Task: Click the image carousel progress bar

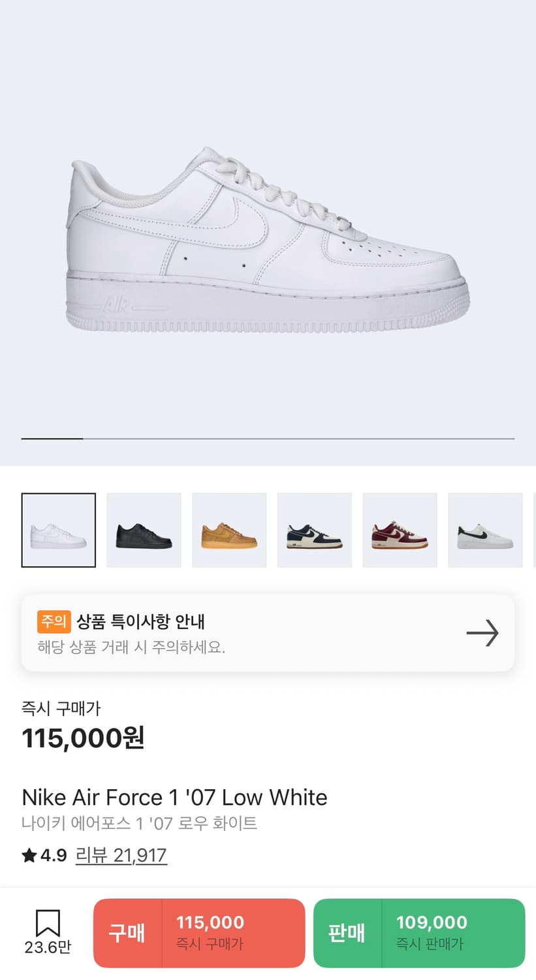Action: click(268, 438)
